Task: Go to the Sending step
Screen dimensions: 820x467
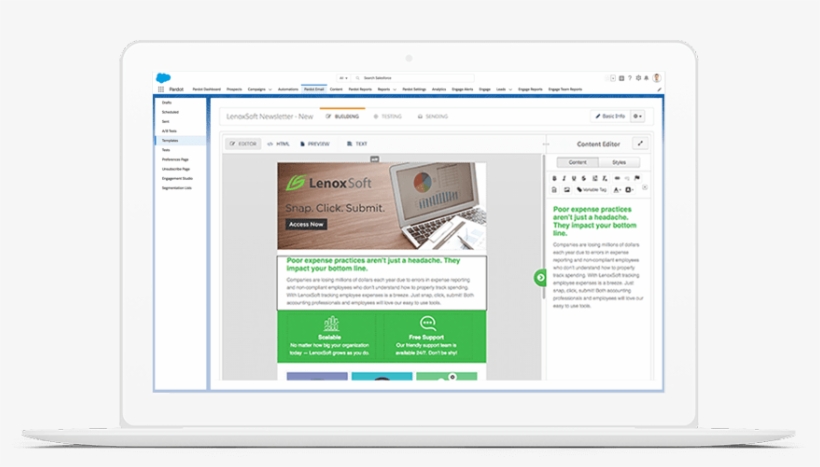Action: 433,117
